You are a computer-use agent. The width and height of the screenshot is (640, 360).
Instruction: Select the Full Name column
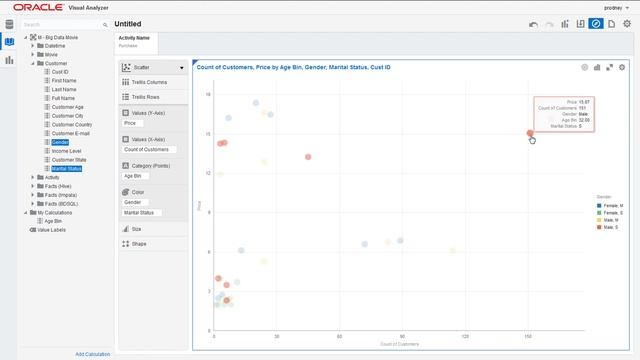pyautogui.click(x=63, y=98)
